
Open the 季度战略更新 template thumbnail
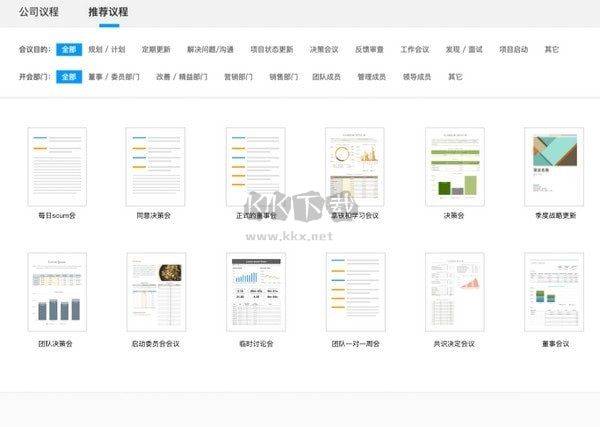click(554, 166)
